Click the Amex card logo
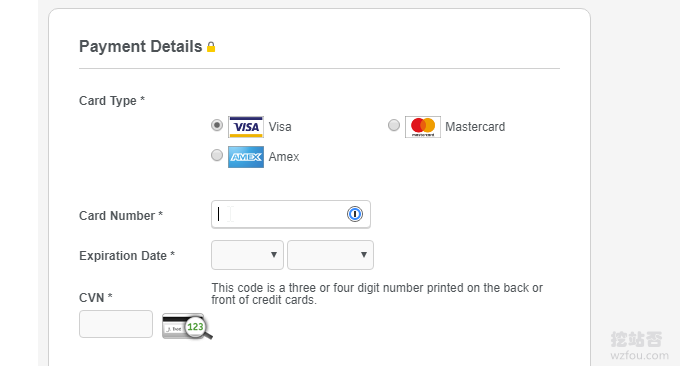 (x=246, y=157)
